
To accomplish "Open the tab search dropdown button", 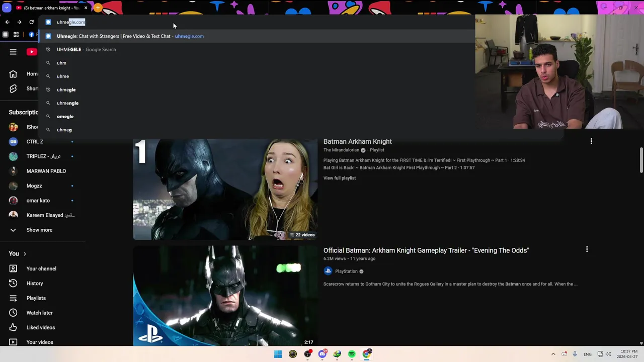I will pos(6,8).
